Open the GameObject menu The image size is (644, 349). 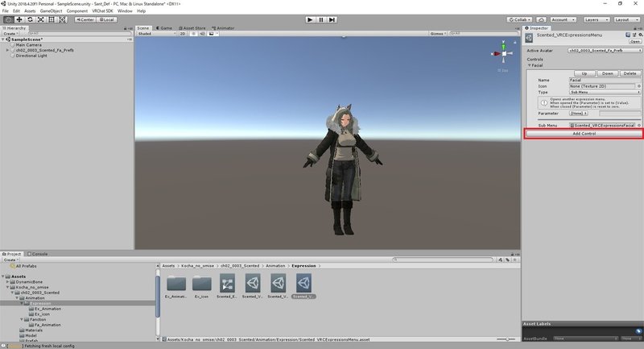coord(51,11)
